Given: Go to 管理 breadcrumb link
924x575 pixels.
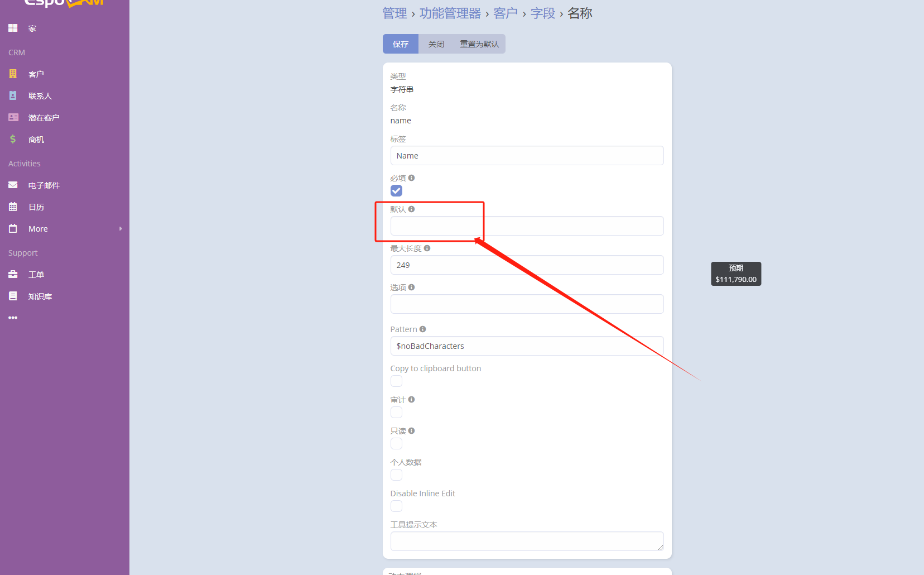Looking at the screenshot, I should [x=394, y=13].
